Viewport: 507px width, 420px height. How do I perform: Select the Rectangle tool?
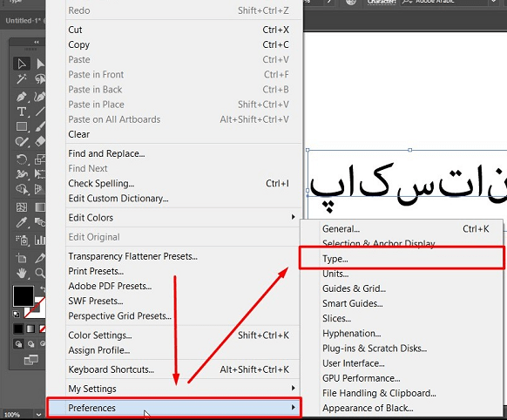coord(22,126)
